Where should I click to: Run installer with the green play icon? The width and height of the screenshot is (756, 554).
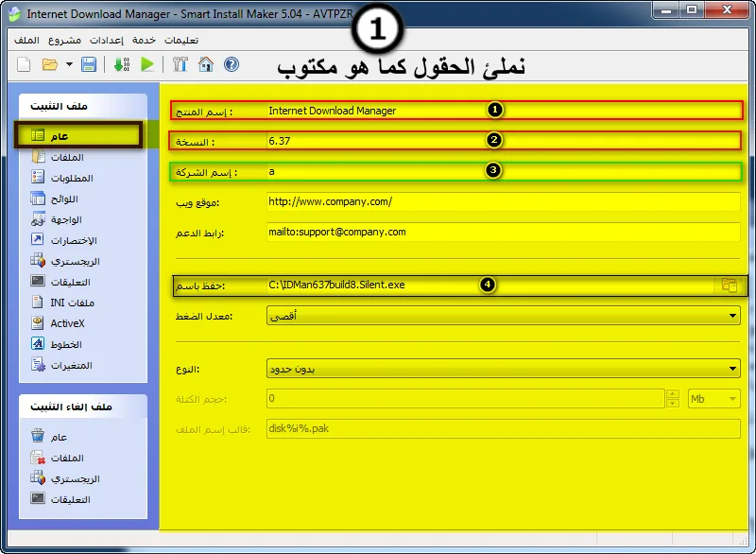tap(147, 64)
